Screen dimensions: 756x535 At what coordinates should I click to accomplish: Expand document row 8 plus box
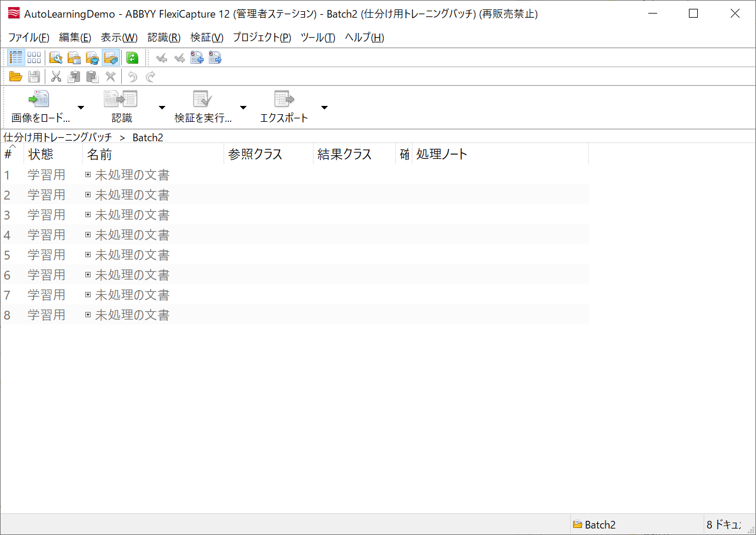pyautogui.click(x=88, y=315)
